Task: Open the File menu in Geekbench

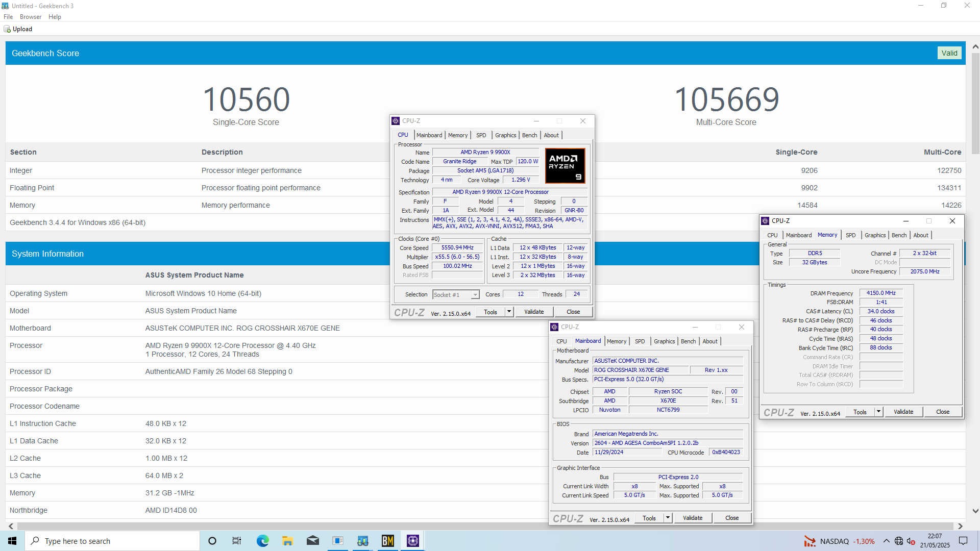Action: (x=8, y=17)
